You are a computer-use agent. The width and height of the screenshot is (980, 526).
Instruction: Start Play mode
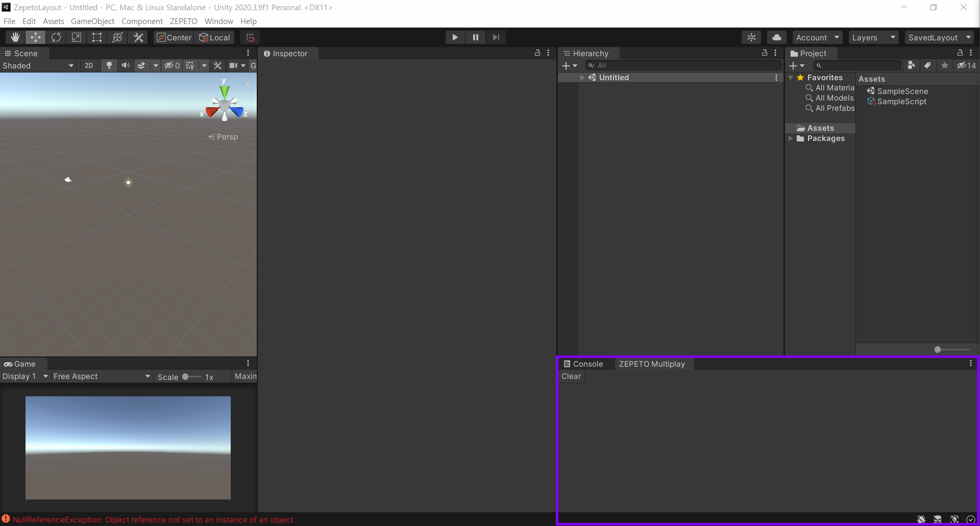[x=455, y=37]
